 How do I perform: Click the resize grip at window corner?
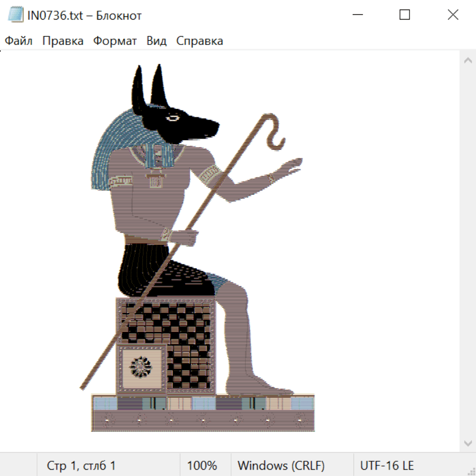[472, 472]
